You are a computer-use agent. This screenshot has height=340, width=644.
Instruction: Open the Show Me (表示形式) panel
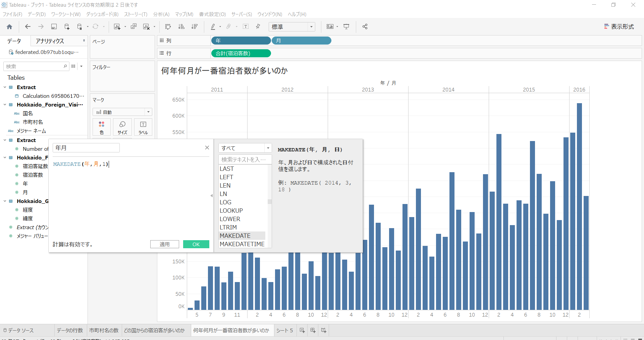click(619, 27)
